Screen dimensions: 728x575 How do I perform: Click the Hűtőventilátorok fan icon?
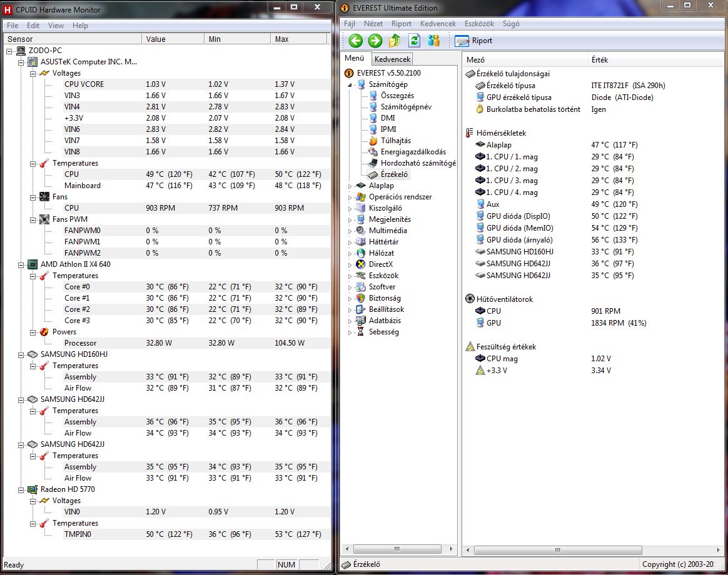click(470, 299)
